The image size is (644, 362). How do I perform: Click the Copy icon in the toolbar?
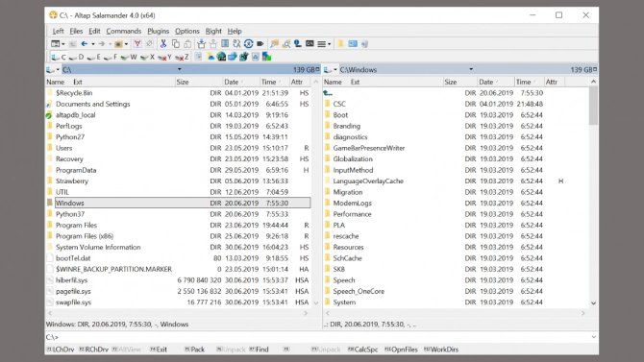176,44
